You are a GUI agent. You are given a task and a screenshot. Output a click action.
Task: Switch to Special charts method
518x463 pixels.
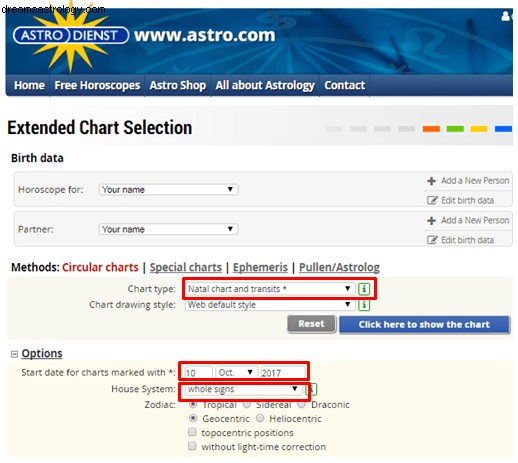coord(185,267)
